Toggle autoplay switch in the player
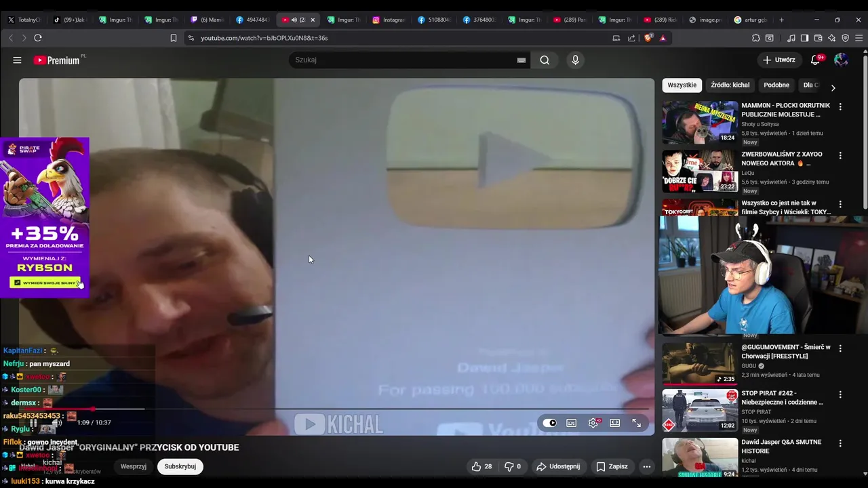Viewport: 868px width, 488px height. pyautogui.click(x=549, y=423)
